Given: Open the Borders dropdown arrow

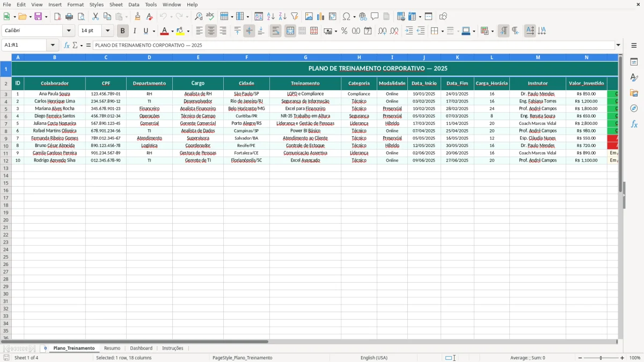Looking at the screenshot, I should point(442,31).
